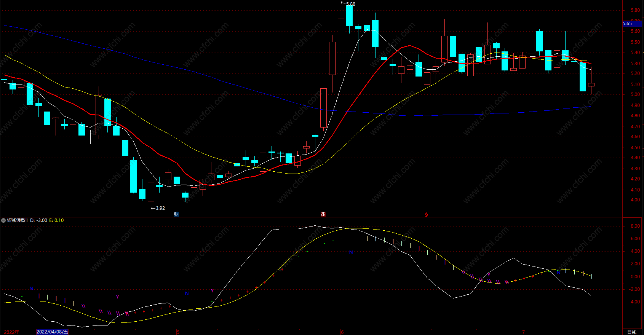This screenshot has width=644, height=335.
Task: Click the -4.00 indicator axis label
Action: (x=634, y=302)
